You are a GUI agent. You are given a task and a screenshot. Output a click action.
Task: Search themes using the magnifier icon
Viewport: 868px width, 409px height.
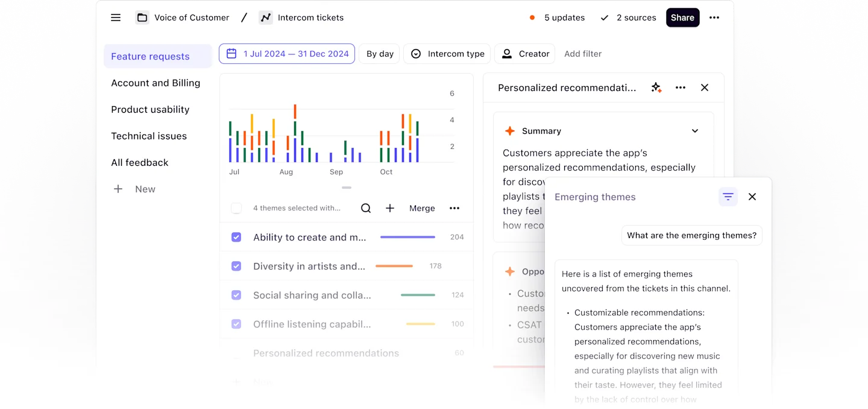pyautogui.click(x=366, y=208)
